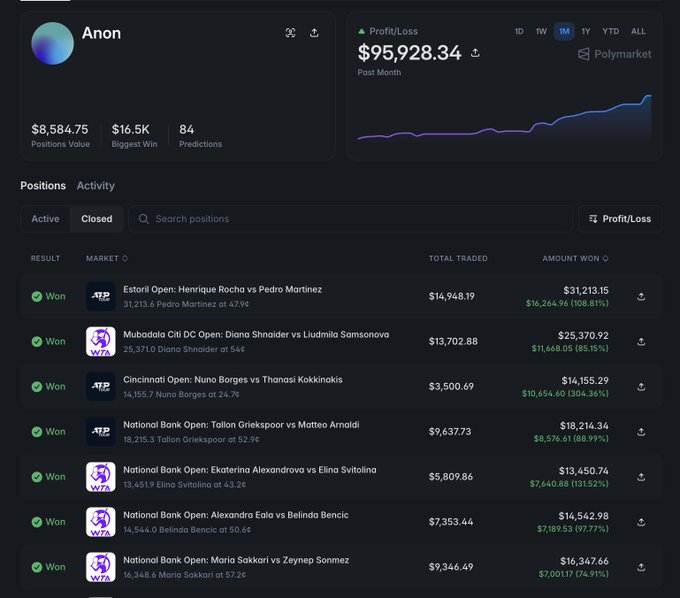Show Closed positions
The height and width of the screenshot is (598, 680).
click(97, 219)
